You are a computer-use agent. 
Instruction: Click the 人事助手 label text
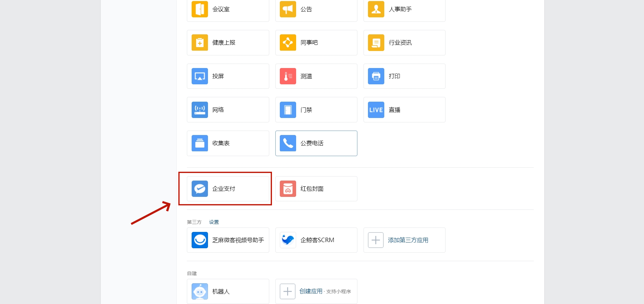400,9
